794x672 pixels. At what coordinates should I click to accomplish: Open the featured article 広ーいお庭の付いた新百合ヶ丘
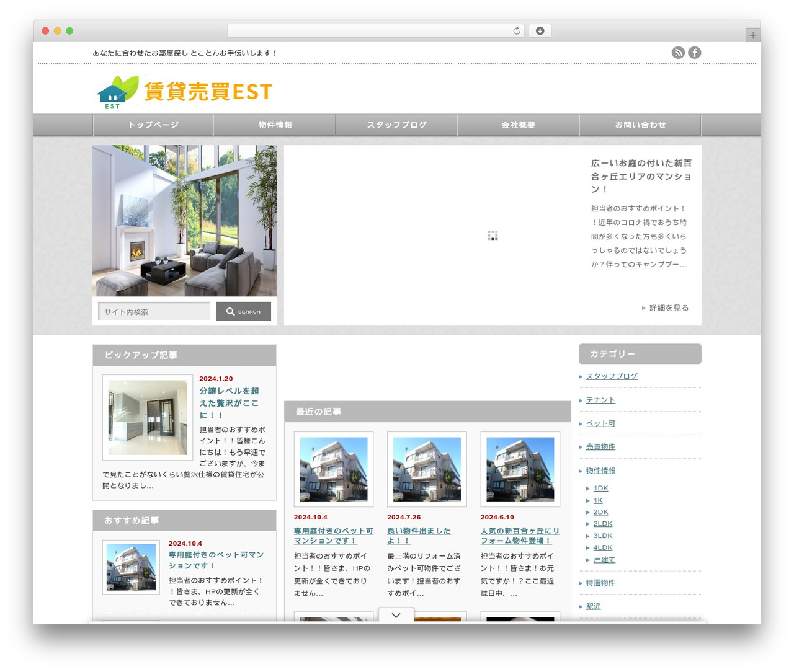pyautogui.click(x=641, y=176)
